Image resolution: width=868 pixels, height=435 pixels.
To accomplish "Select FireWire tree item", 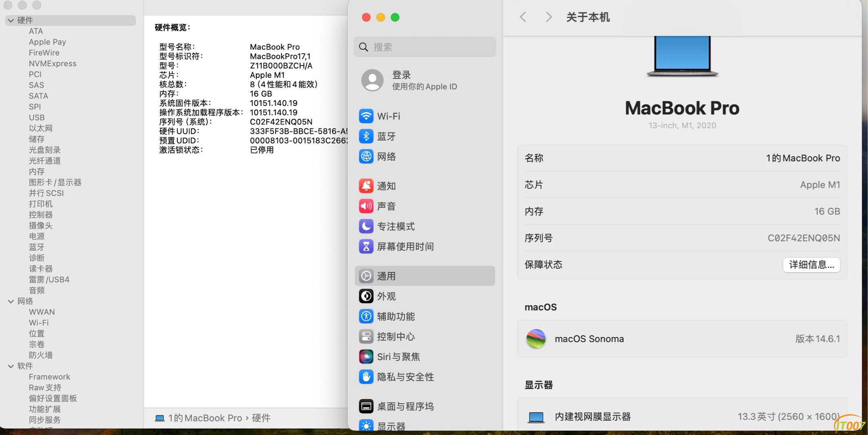I will (x=44, y=53).
